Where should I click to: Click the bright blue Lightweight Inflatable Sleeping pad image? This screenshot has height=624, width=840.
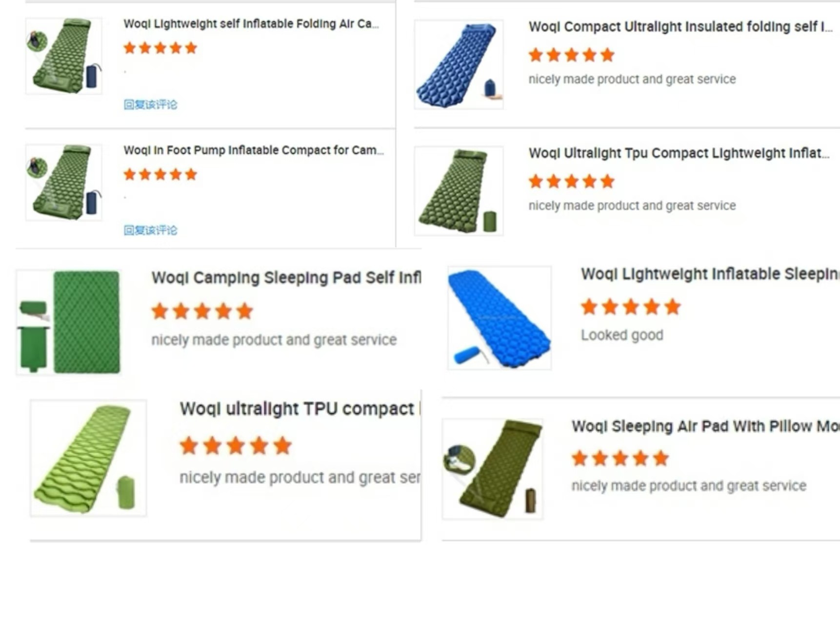tap(500, 318)
